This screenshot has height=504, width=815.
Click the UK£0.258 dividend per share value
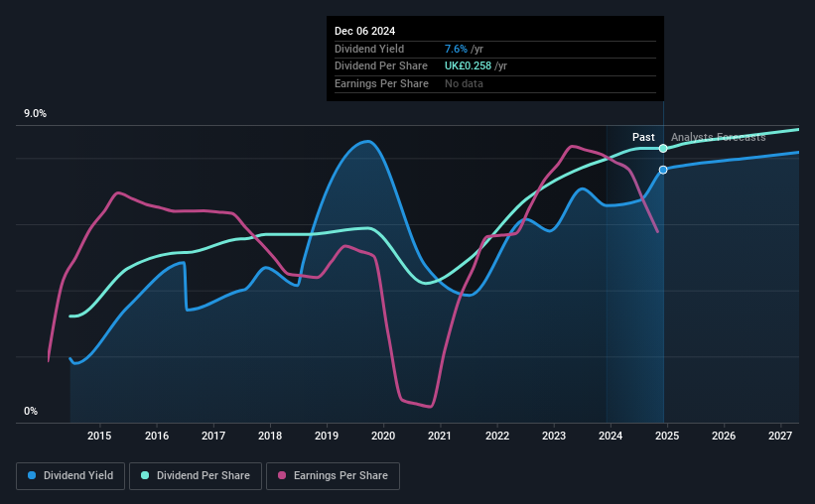tap(468, 66)
